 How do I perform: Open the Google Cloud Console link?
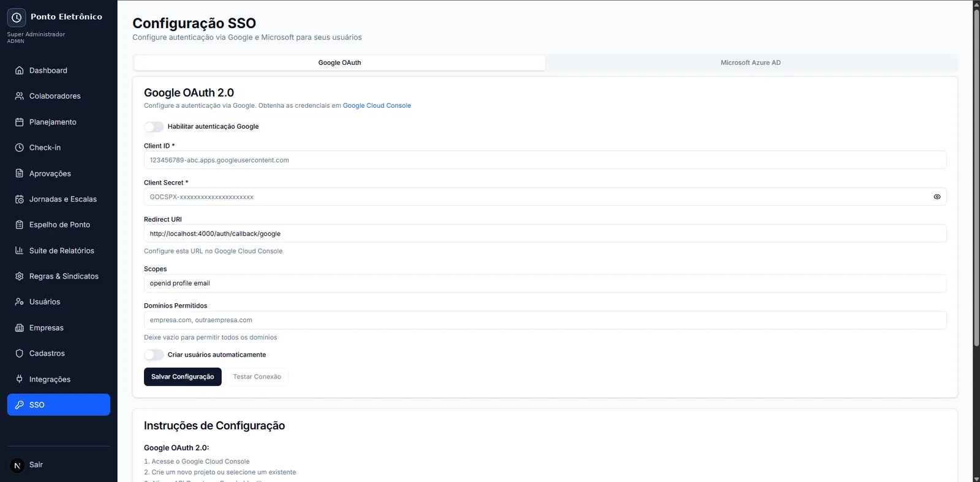point(377,105)
